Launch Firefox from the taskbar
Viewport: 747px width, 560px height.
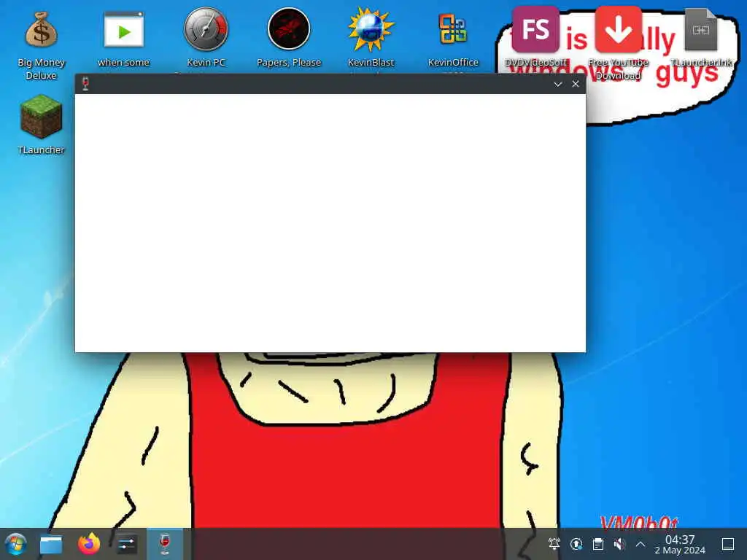click(x=89, y=544)
